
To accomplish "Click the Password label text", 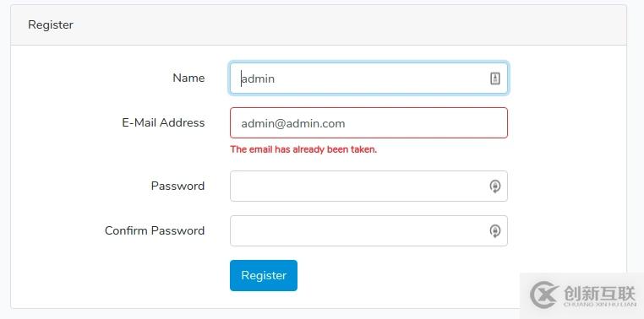I will pyautogui.click(x=177, y=186).
